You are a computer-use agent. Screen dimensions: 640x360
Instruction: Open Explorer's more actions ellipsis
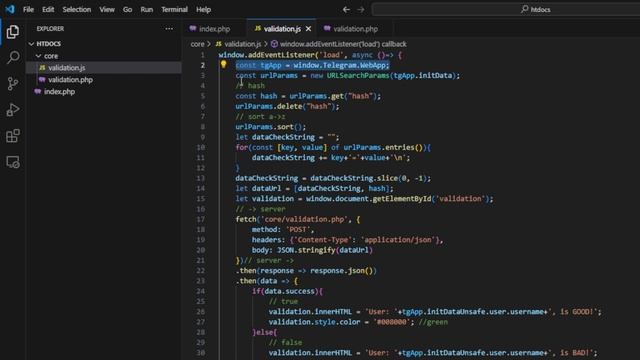tap(169, 29)
